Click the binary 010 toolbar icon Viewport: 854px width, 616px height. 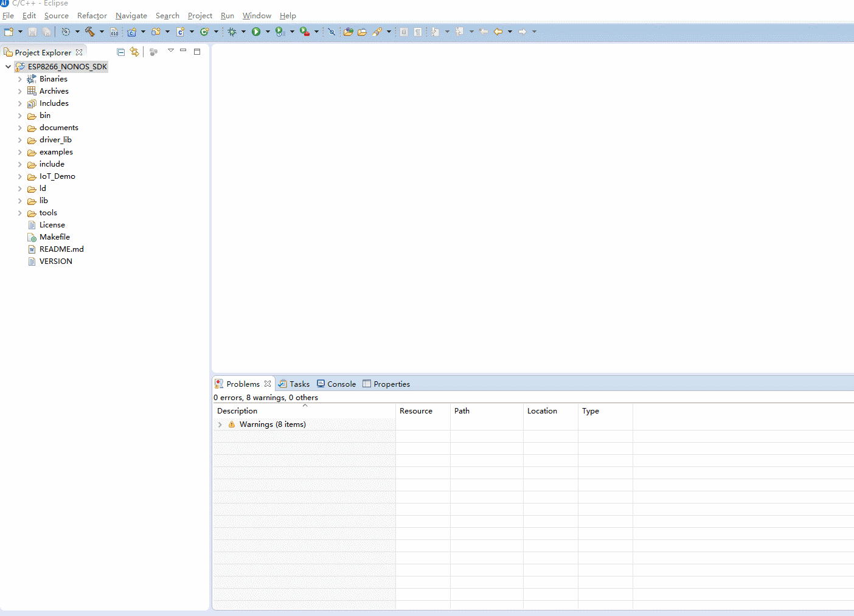click(114, 32)
